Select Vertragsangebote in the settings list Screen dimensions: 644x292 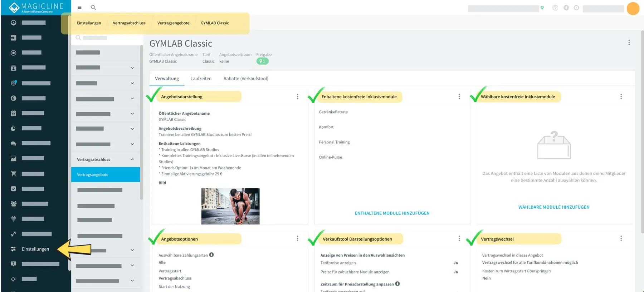106,175
